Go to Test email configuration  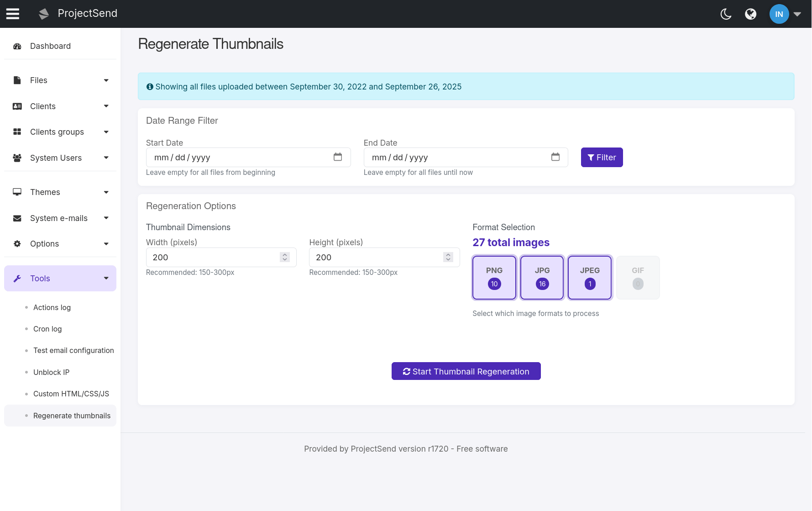(x=73, y=350)
